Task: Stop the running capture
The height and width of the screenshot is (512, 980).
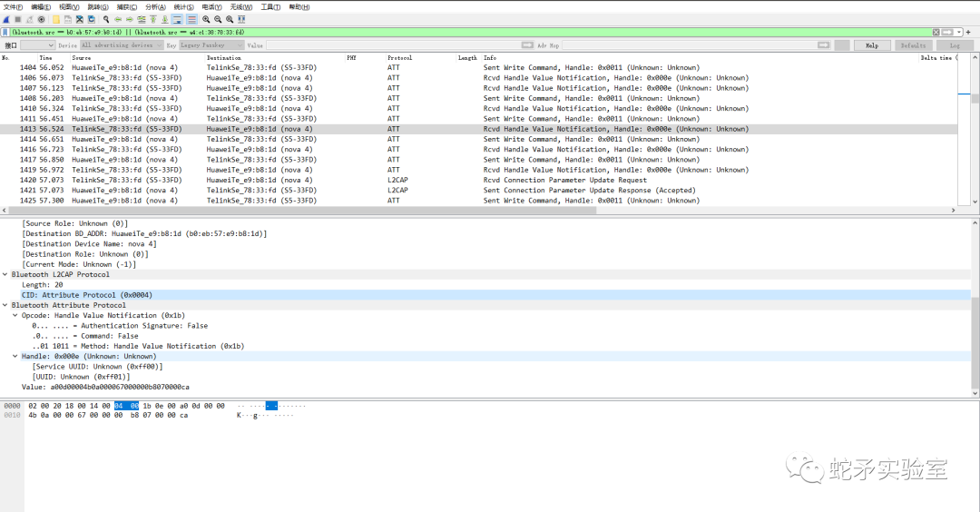Action: coord(17,19)
